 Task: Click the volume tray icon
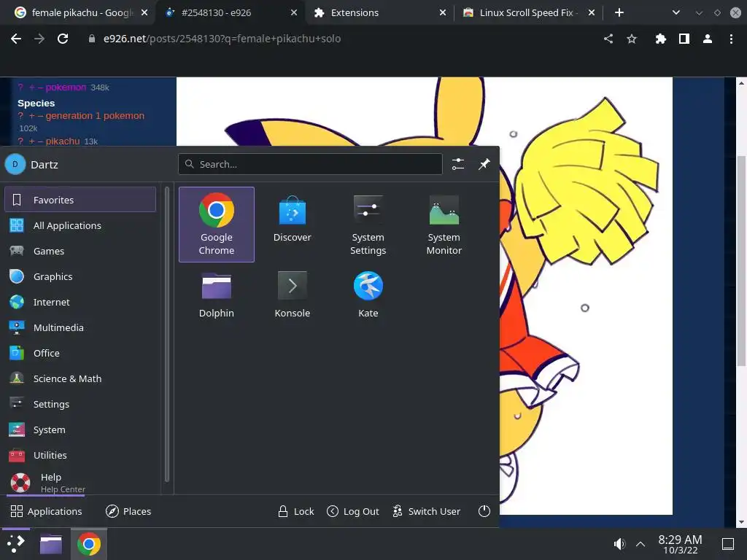click(619, 544)
